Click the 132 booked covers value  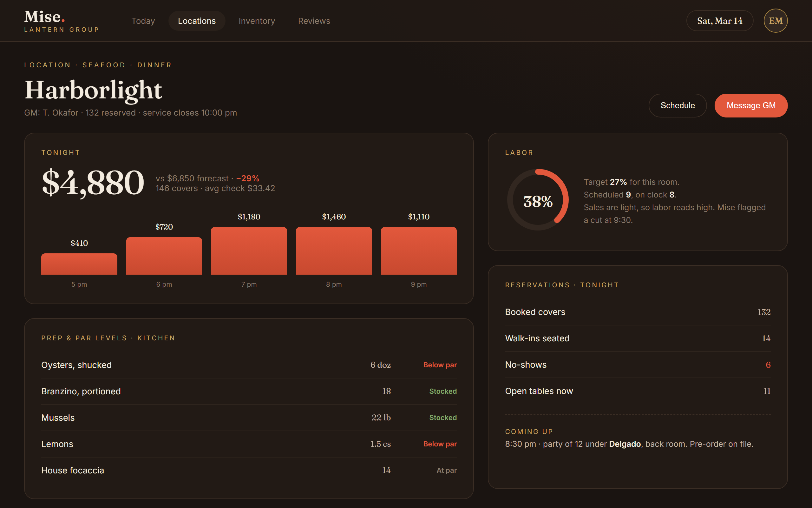pyautogui.click(x=764, y=312)
